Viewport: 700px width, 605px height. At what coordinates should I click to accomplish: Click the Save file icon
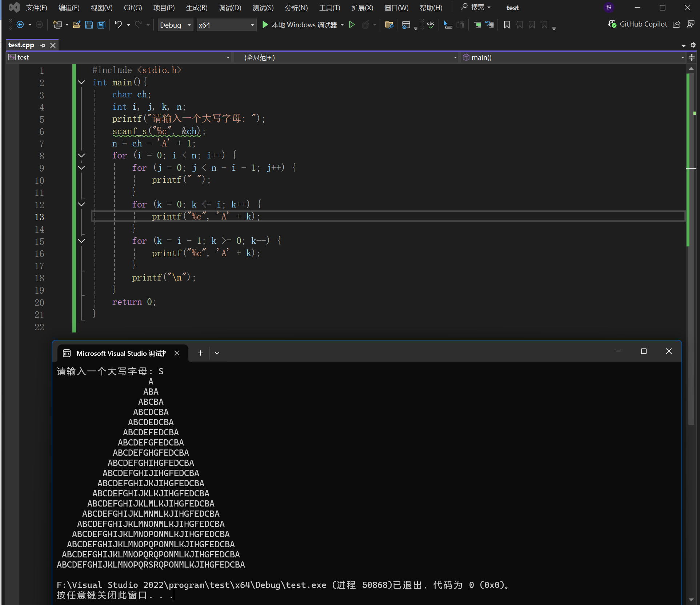pyautogui.click(x=89, y=25)
